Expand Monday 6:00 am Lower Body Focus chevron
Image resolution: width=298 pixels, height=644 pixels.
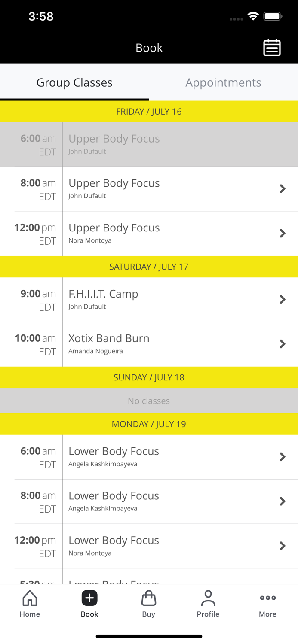[x=283, y=457]
